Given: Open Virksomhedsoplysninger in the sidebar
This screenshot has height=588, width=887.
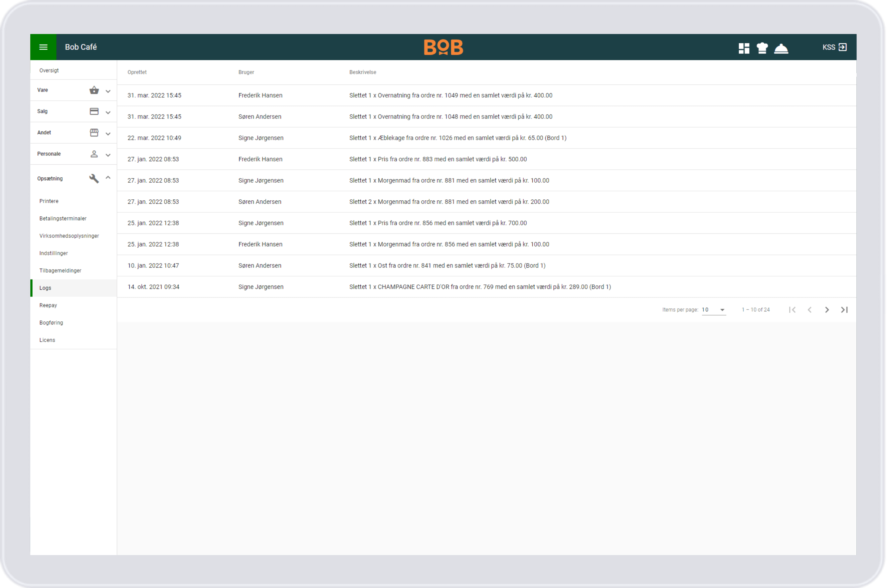Looking at the screenshot, I should pos(74,236).
